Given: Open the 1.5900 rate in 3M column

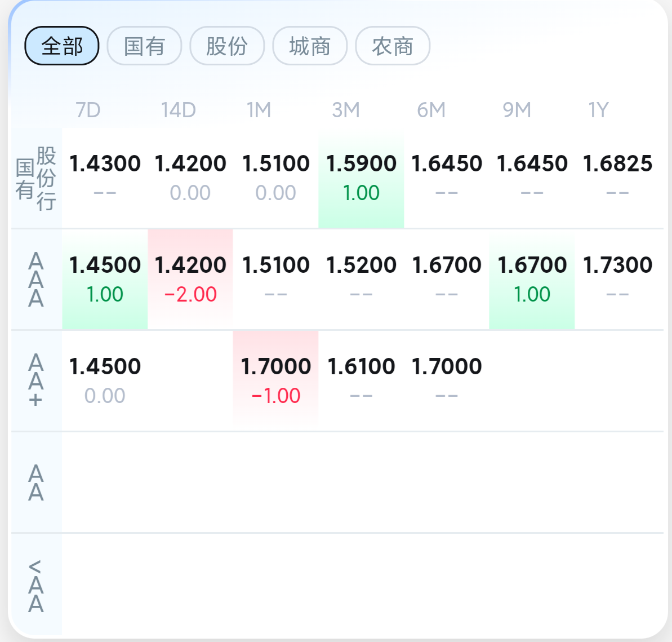Looking at the screenshot, I should coord(361,178).
